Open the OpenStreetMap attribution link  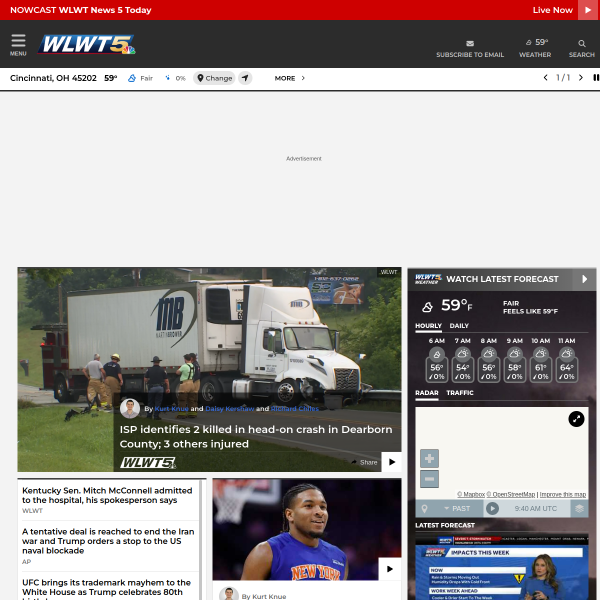[x=511, y=494]
